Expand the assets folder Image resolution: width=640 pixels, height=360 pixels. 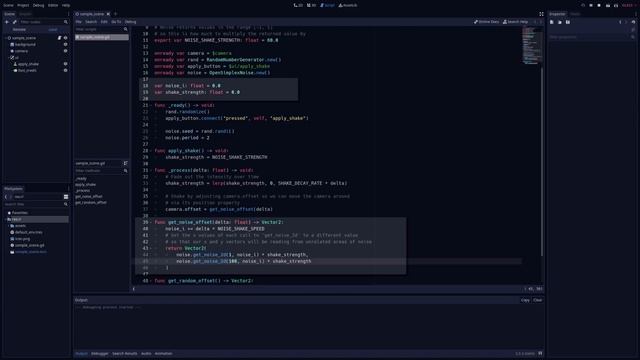pyautogui.click(x=9, y=226)
